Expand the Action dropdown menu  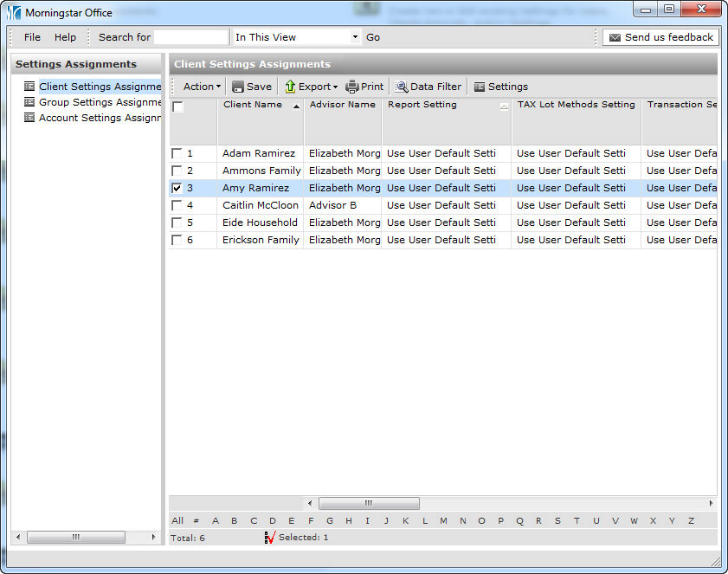pyautogui.click(x=202, y=87)
